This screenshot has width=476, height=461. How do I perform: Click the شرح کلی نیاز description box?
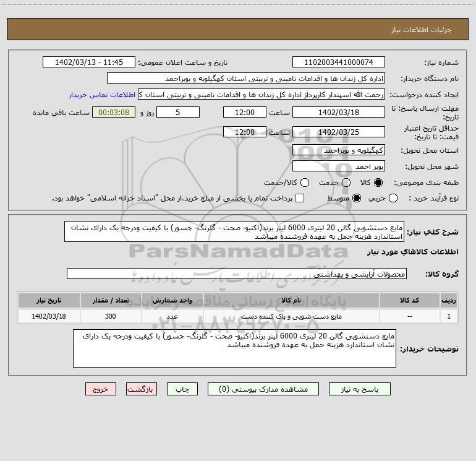click(x=234, y=232)
